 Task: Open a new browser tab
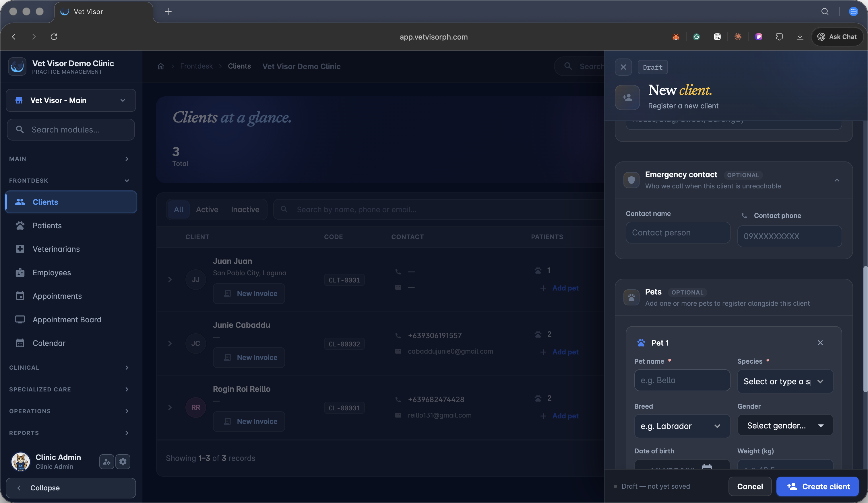(168, 12)
